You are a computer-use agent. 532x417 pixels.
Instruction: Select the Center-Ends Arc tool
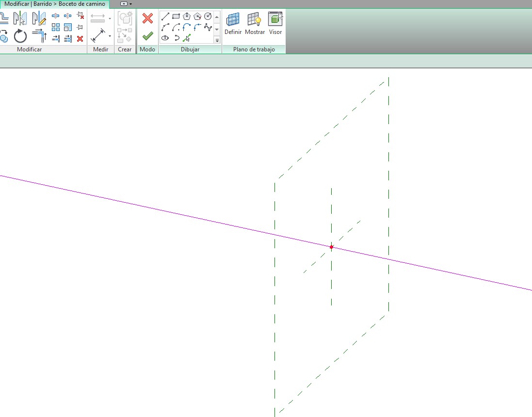click(176, 27)
